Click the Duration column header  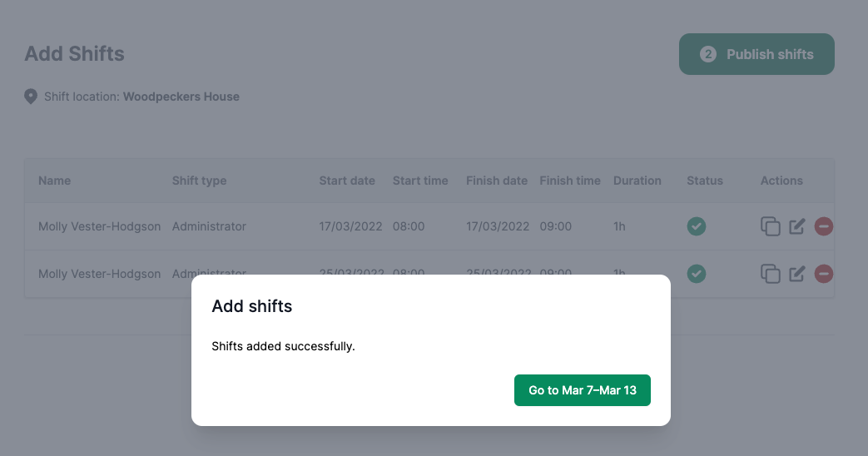point(637,181)
